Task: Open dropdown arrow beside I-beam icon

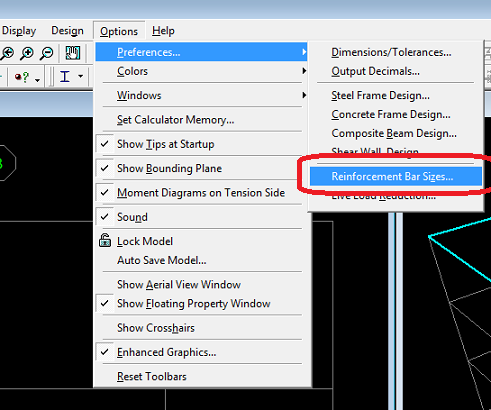Action: click(80, 76)
